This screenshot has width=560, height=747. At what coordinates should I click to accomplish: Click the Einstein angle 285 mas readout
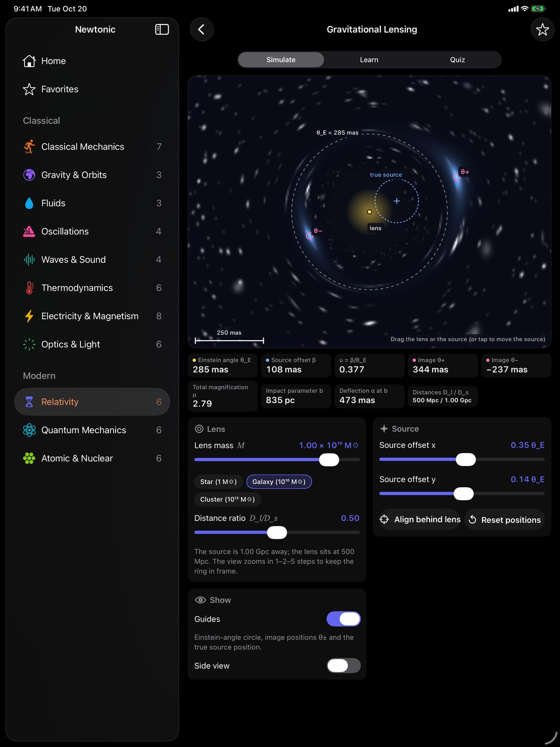(222, 366)
